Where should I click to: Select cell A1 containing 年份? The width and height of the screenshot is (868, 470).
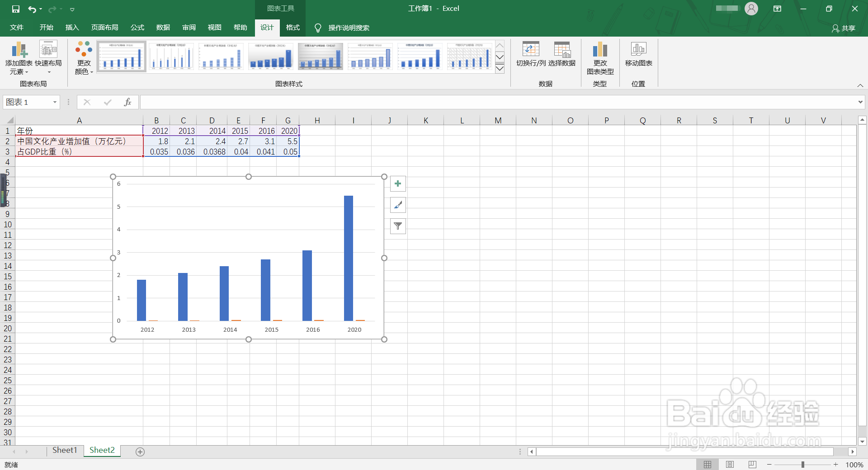(x=79, y=131)
